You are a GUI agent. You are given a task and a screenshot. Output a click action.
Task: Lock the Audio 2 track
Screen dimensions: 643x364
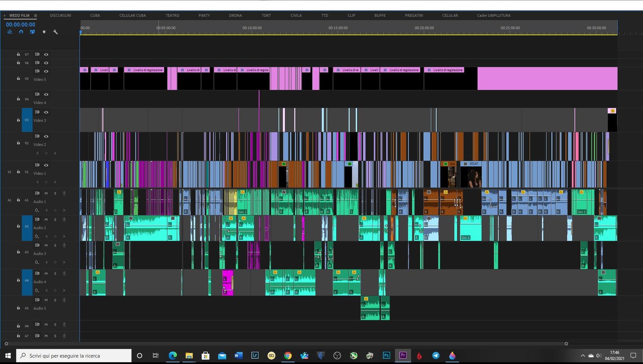click(18, 226)
